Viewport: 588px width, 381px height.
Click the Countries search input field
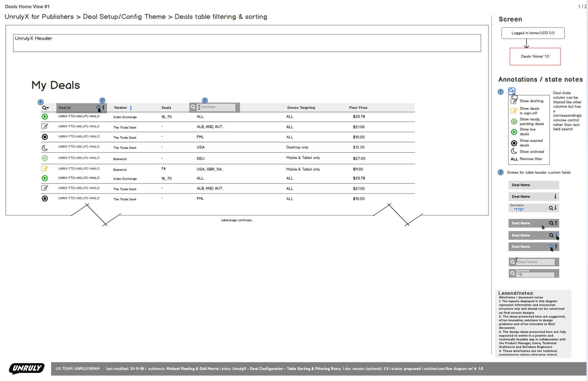pyautogui.click(x=216, y=107)
